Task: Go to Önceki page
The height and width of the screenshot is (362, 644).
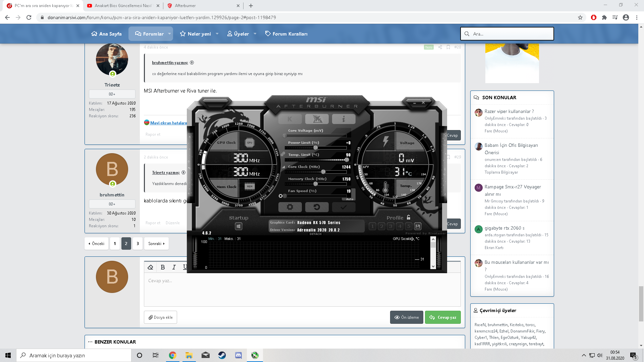Action: (x=96, y=244)
